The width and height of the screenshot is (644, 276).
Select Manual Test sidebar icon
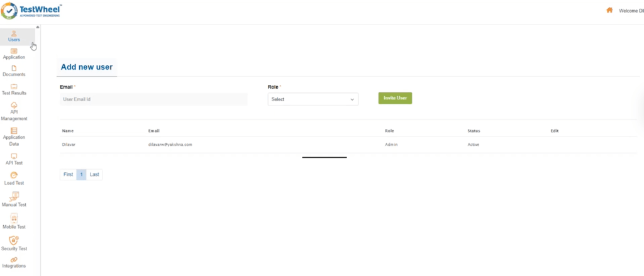click(x=14, y=200)
